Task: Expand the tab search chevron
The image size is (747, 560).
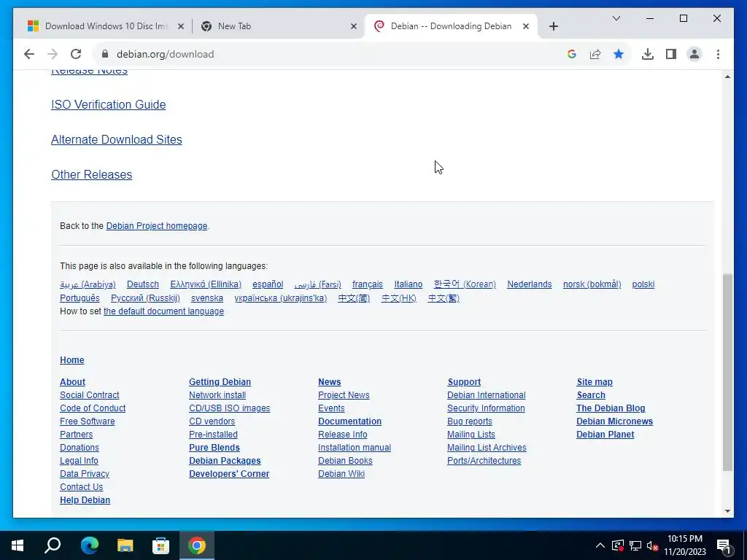Action: pyautogui.click(x=616, y=18)
